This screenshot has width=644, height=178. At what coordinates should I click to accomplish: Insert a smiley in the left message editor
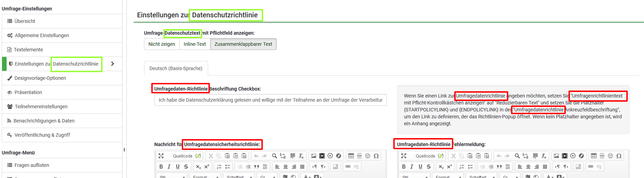368,156
